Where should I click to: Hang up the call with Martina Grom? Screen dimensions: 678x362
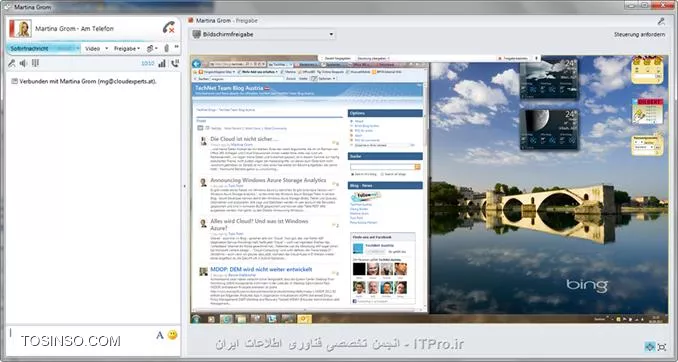(169, 27)
